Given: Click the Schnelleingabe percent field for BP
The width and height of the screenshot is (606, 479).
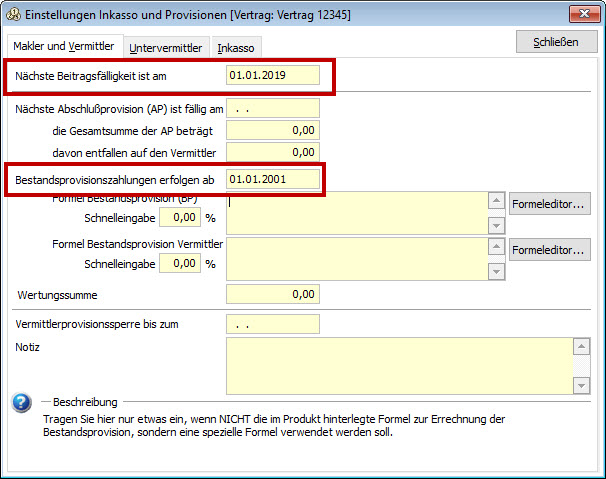Looking at the screenshot, I should [x=179, y=217].
